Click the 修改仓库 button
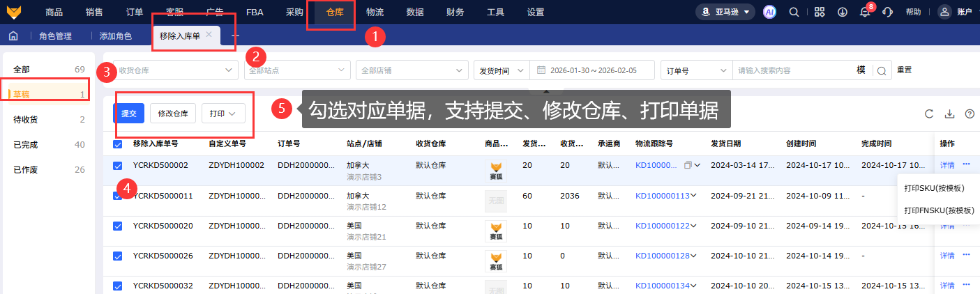The image size is (980, 294). tap(173, 113)
